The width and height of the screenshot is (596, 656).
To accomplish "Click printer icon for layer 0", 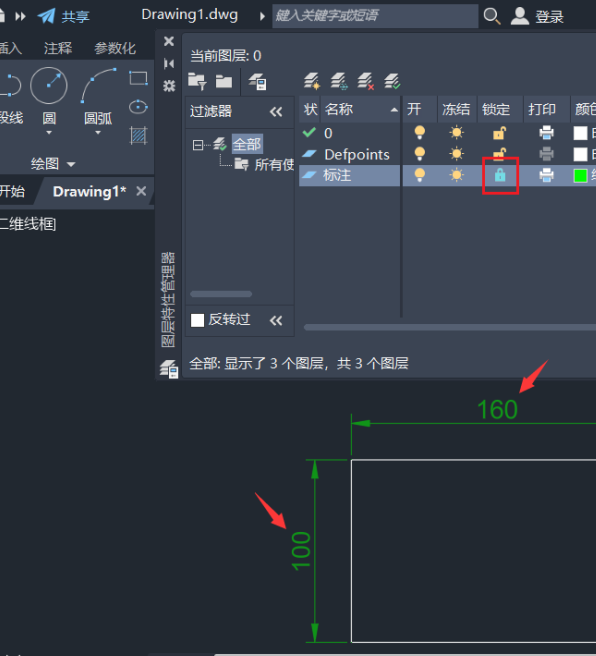I will tap(546, 133).
